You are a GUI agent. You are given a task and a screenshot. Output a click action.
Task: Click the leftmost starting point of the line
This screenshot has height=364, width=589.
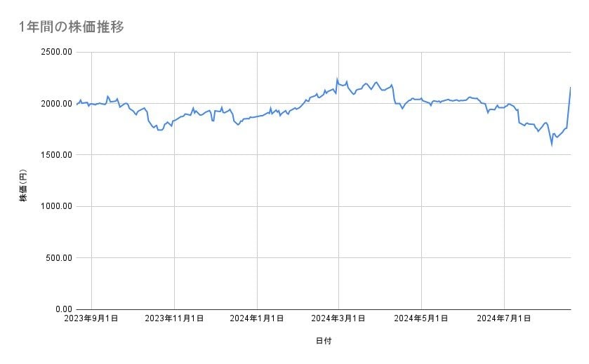77,105
